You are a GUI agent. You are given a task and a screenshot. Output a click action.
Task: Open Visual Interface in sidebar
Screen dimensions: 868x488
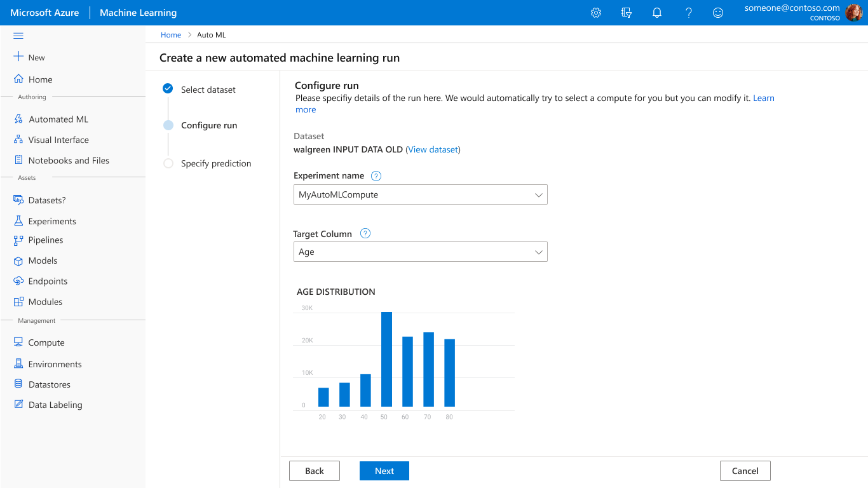[x=58, y=140]
